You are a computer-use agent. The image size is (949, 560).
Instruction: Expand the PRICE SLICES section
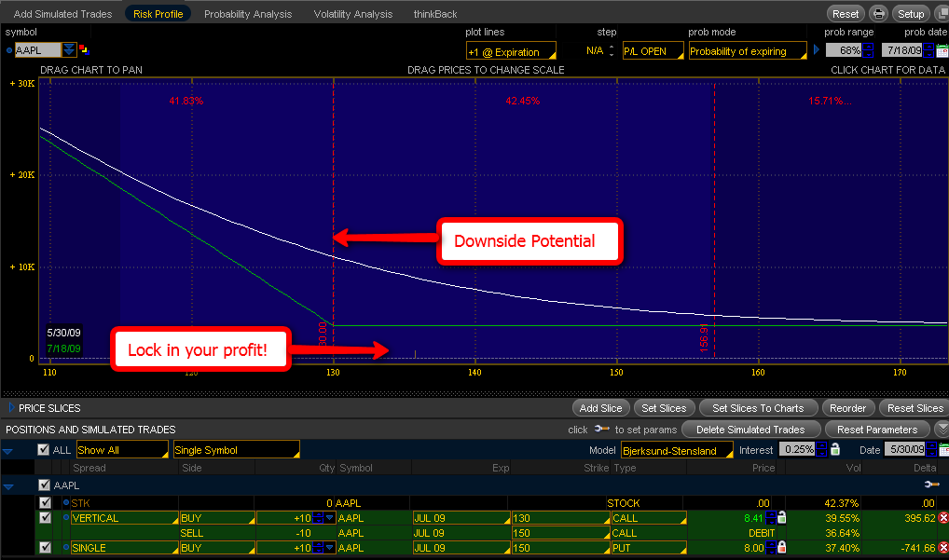[x=11, y=408]
